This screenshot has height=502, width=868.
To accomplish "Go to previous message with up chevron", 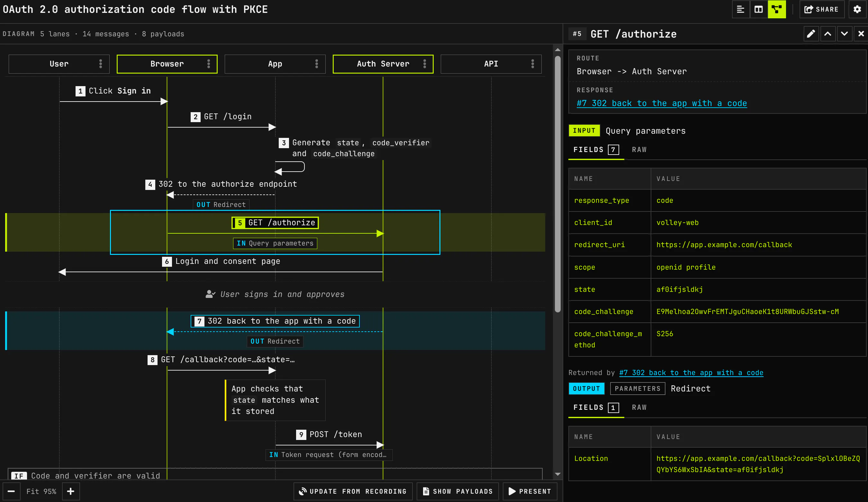I will [x=828, y=34].
